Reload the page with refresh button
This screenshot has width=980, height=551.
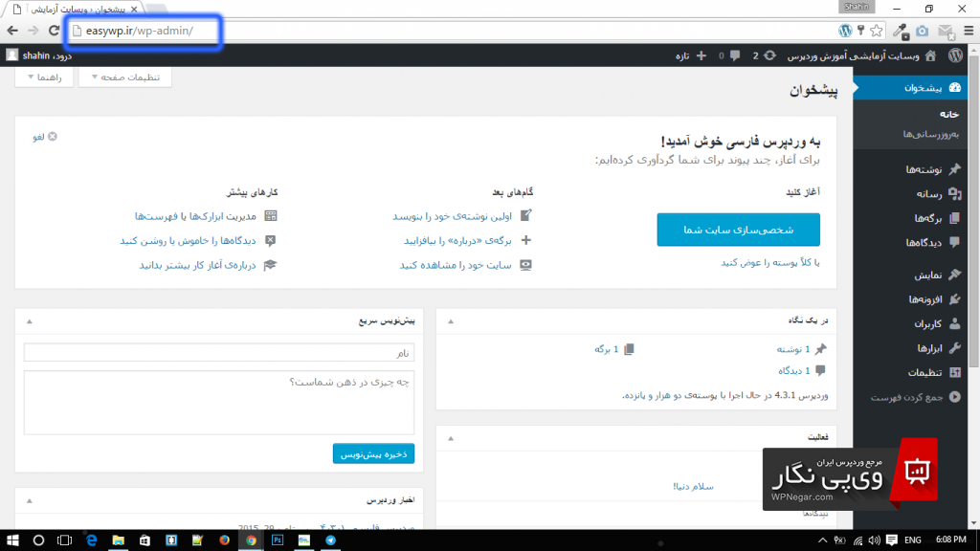coord(55,31)
